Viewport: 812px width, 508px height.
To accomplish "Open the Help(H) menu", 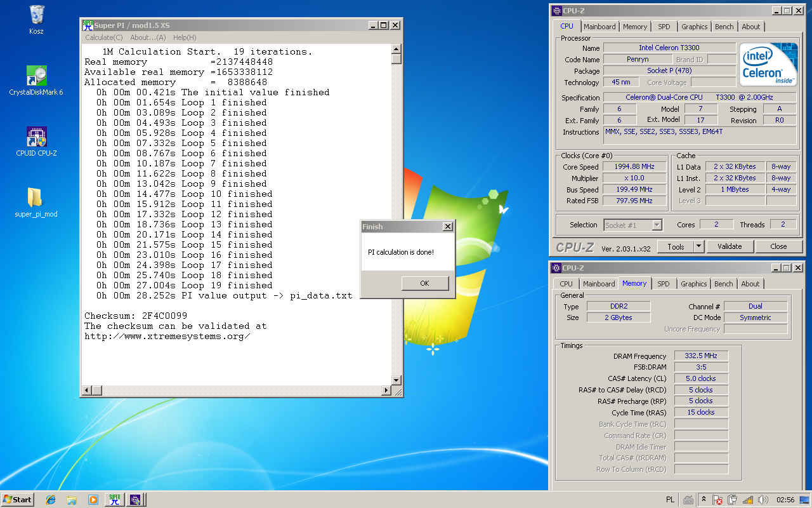I will coord(185,37).
